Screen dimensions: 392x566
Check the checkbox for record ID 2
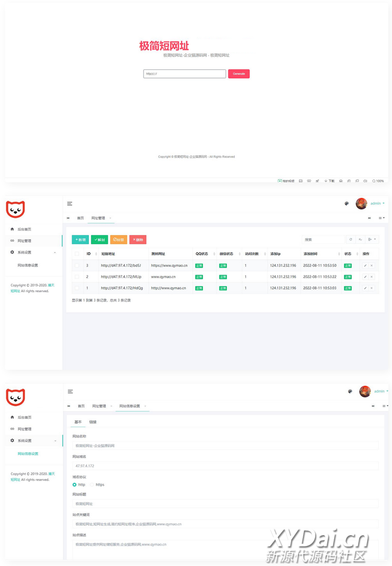(76, 277)
